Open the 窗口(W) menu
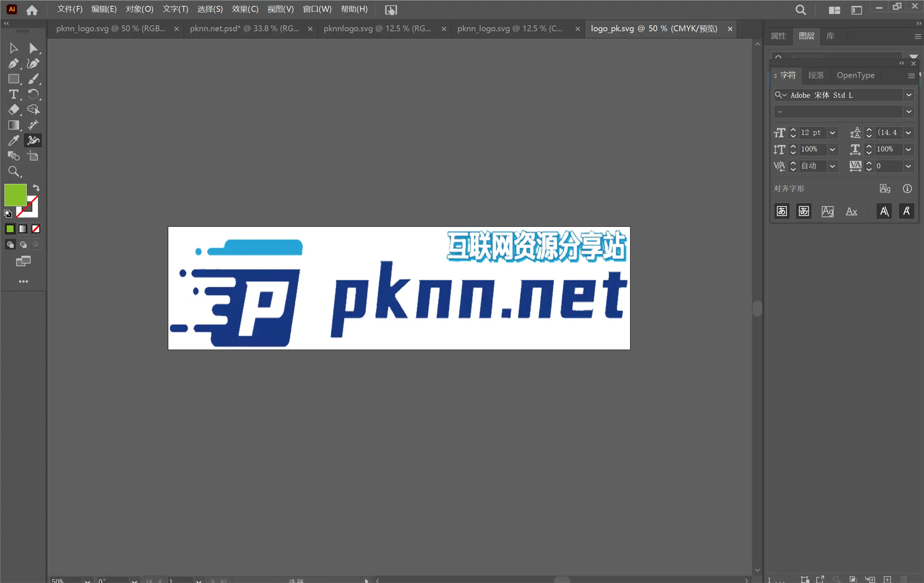 (317, 9)
